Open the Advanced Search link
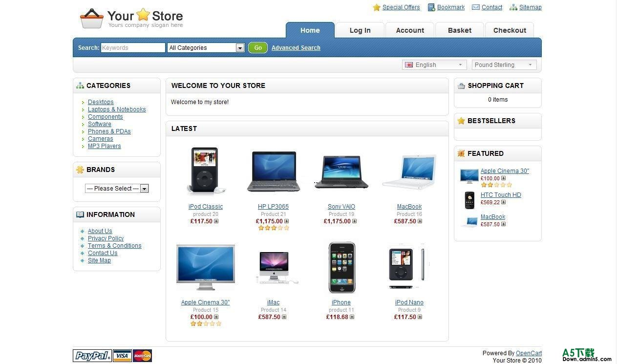 click(x=296, y=48)
